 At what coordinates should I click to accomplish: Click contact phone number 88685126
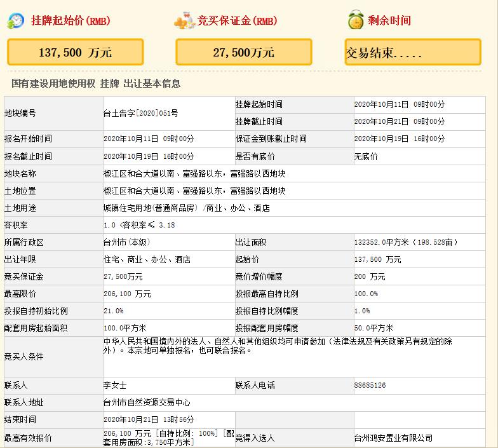point(370,385)
